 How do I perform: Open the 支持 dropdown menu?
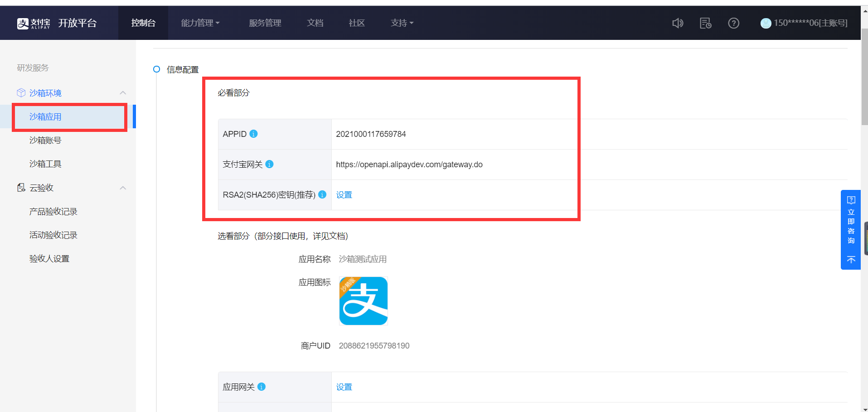[x=402, y=23]
